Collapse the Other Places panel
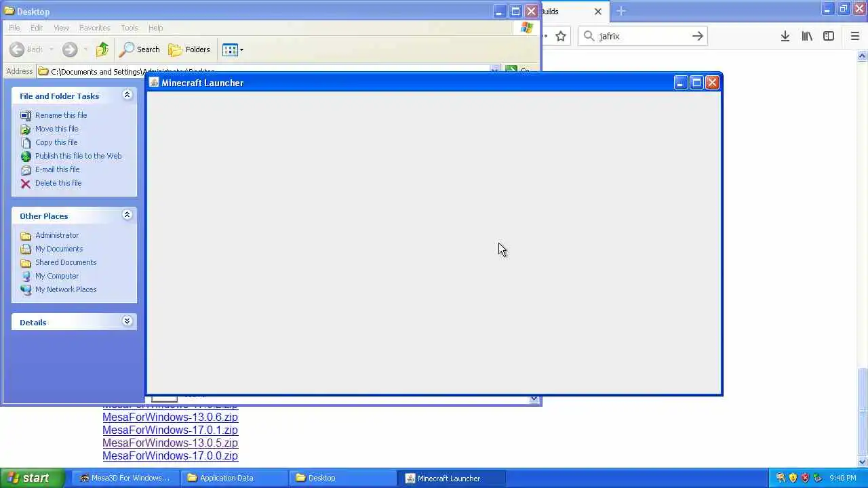The height and width of the screenshot is (488, 868). 127,215
